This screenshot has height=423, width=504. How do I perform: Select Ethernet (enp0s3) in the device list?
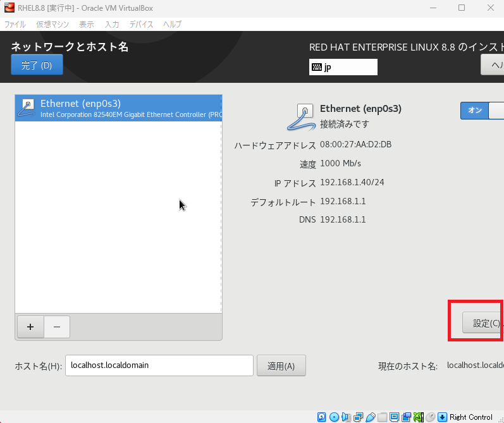point(118,108)
